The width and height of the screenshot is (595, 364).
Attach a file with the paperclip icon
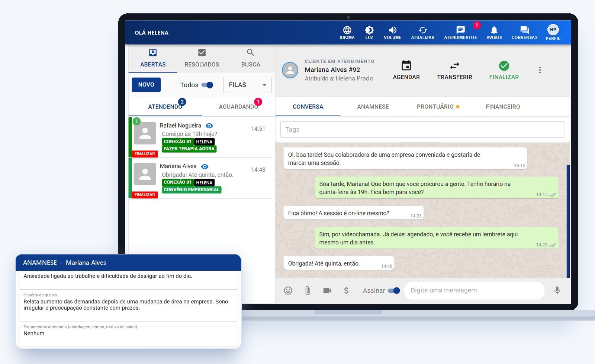[x=308, y=290]
